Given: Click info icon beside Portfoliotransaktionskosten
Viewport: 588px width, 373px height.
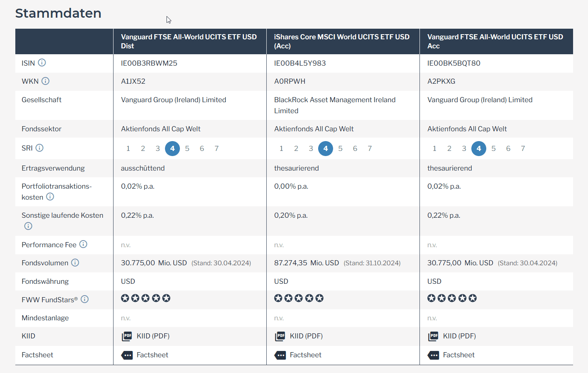Looking at the screenshot, I should 50,197.
